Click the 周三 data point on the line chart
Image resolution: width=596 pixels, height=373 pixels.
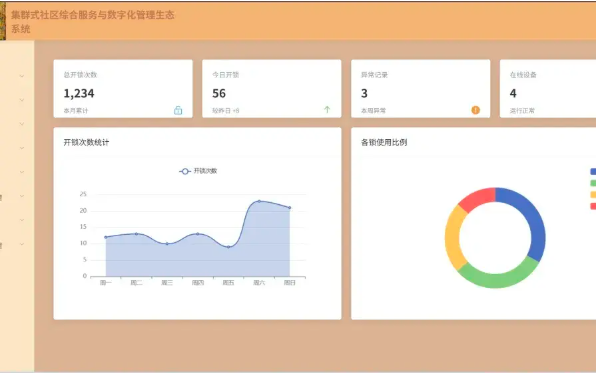coord(167,244)
